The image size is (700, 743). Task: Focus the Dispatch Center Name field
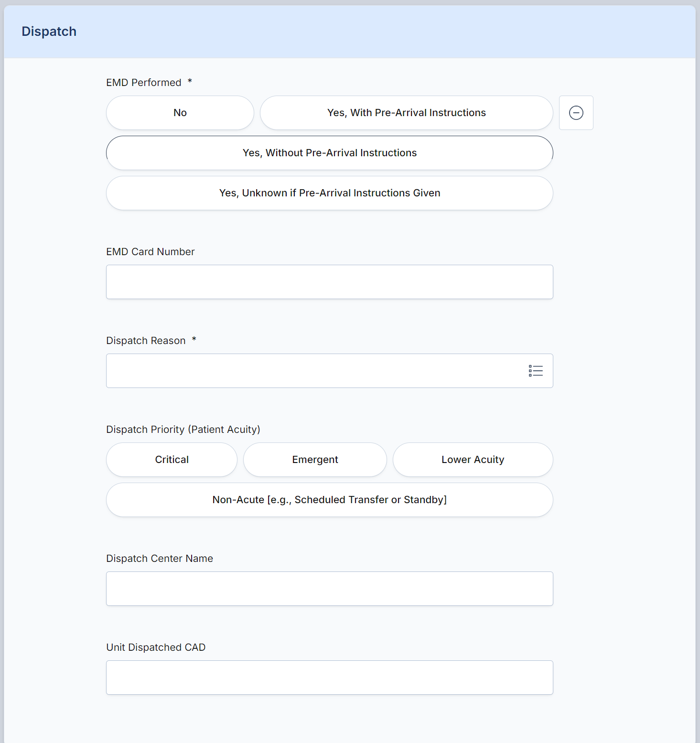330,589
